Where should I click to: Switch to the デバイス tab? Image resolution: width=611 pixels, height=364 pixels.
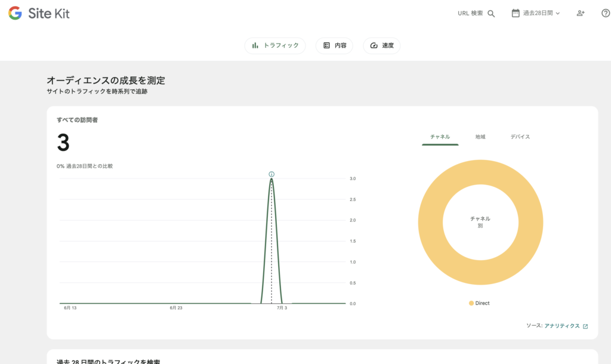click(520, 137)
